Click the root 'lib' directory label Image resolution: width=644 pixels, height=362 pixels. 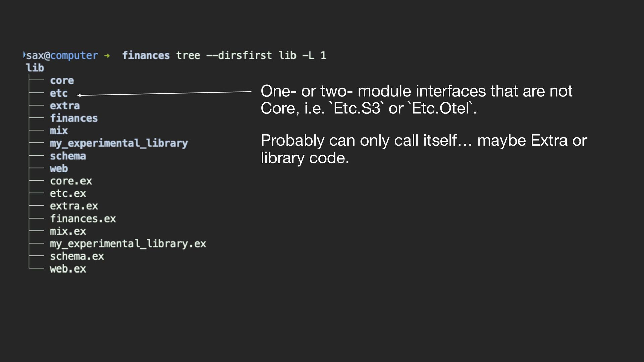pyautogui.click(x=35, y=68)
